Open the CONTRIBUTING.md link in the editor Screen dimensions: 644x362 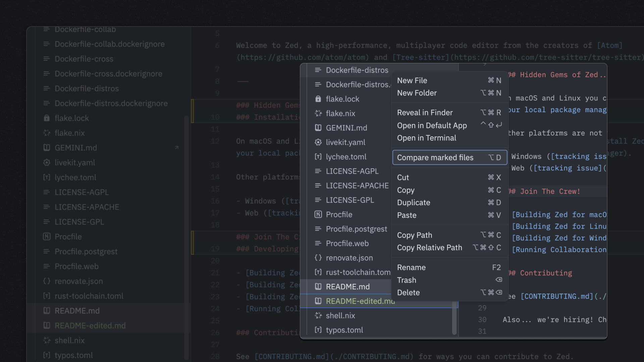pyautogui.click(x=290, y=356)
